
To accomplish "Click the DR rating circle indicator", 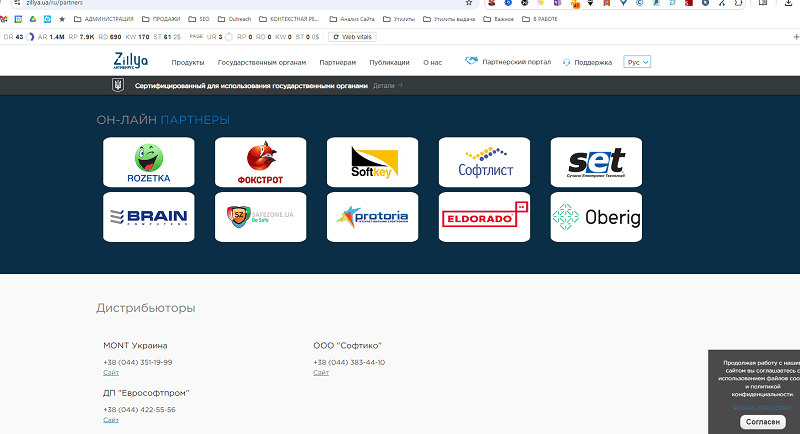I will click(x=30, y=37).
